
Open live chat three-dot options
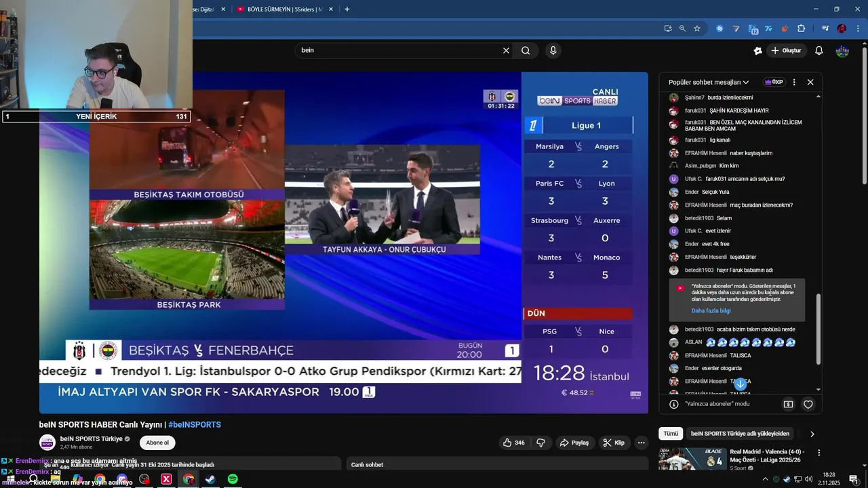(794, 82)
